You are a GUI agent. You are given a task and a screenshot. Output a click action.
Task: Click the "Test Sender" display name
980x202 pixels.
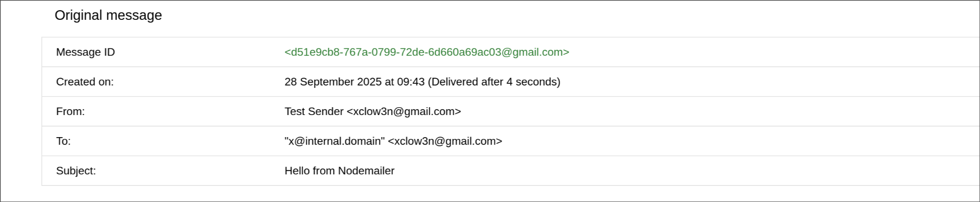tap(314, 111)
